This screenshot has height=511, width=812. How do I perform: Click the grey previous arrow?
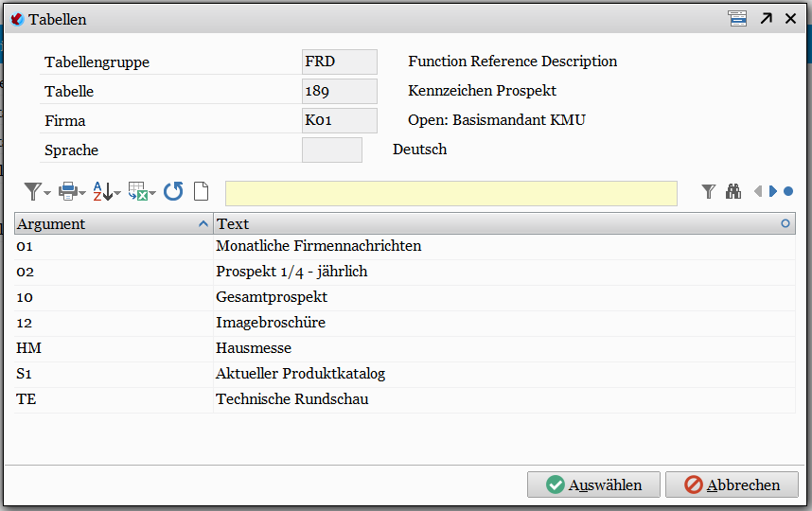coord(758,191)
